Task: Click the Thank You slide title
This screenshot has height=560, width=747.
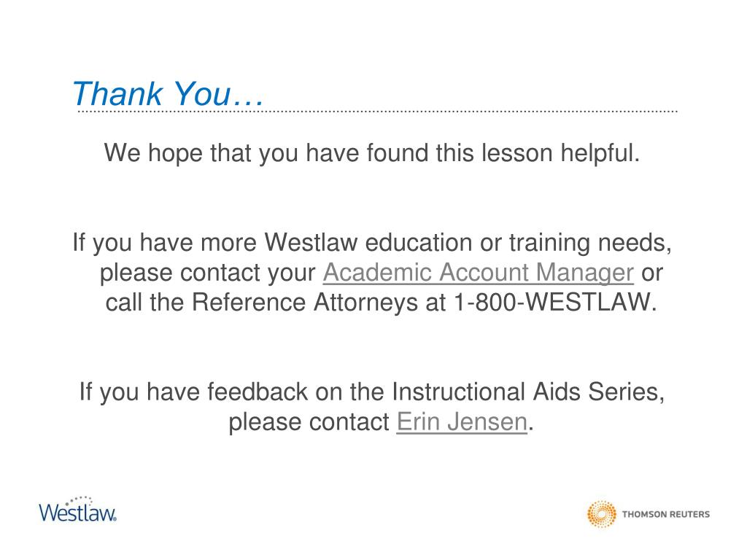Action: (167, 93)
